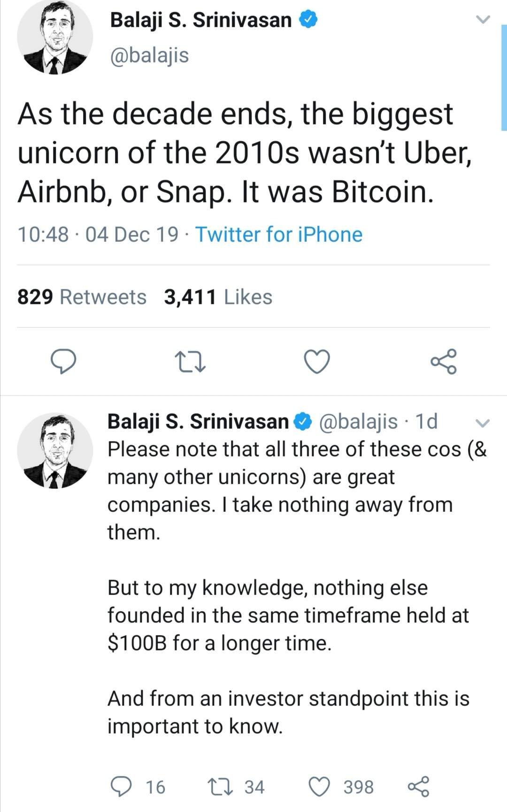
Task: Open the reply author's avatar
Action: [x=55, y=451]
